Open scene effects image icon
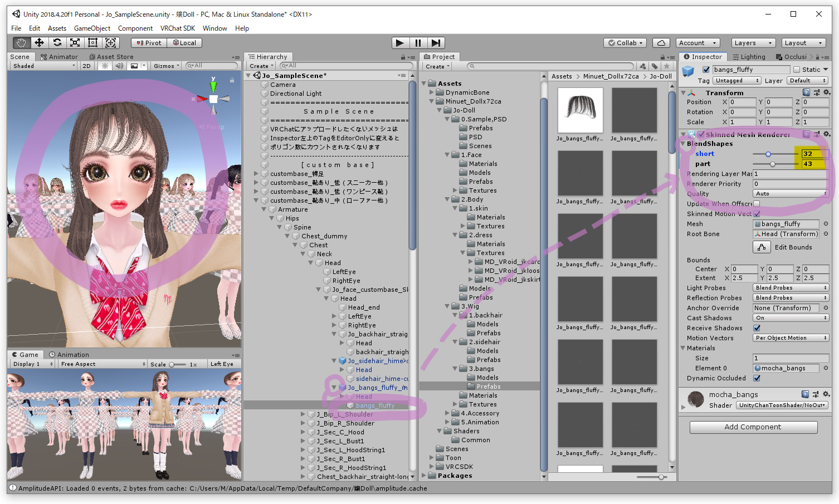Image resolution: width=839 pixels, height=504 pixels. pos(134,66)
